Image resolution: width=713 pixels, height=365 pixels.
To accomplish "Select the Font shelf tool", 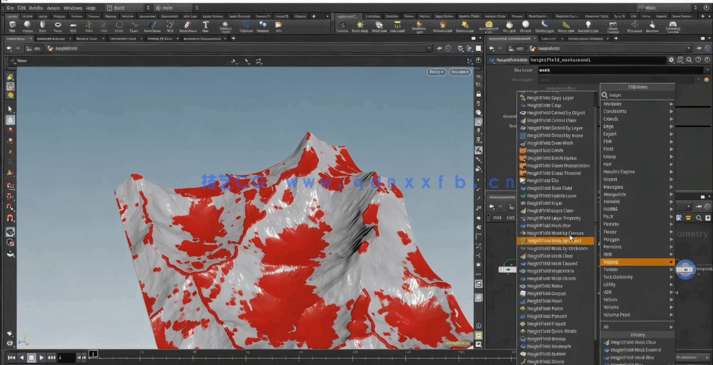I will (206, 26).
